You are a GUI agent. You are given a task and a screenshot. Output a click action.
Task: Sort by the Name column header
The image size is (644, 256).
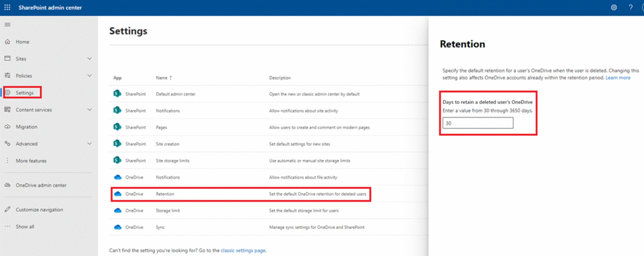point(164,78)
